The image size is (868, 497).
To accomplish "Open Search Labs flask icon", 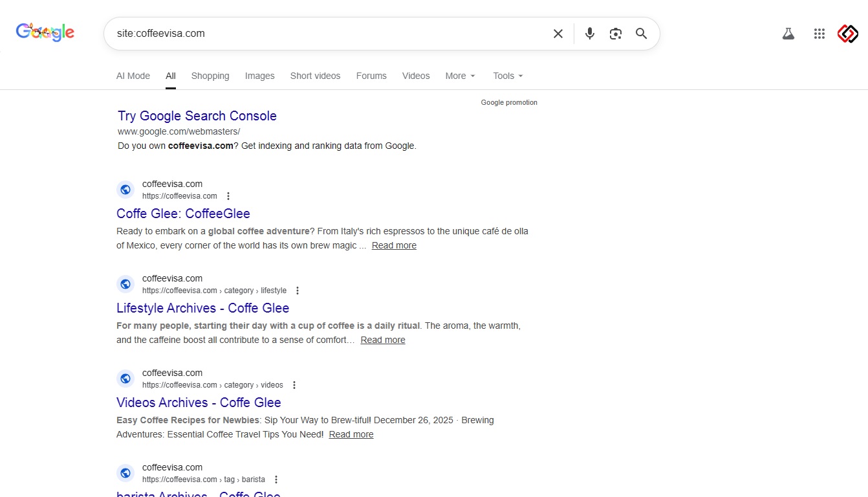I will [788, 34].
